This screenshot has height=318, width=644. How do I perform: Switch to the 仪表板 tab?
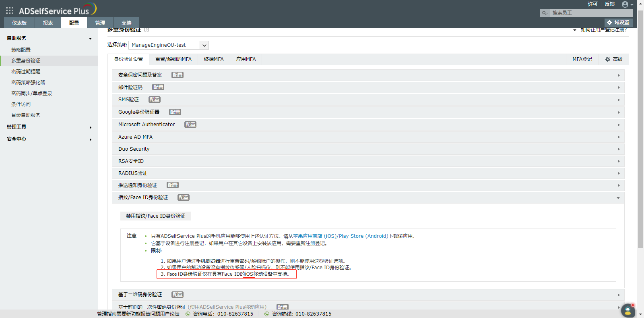click(19, 23)
